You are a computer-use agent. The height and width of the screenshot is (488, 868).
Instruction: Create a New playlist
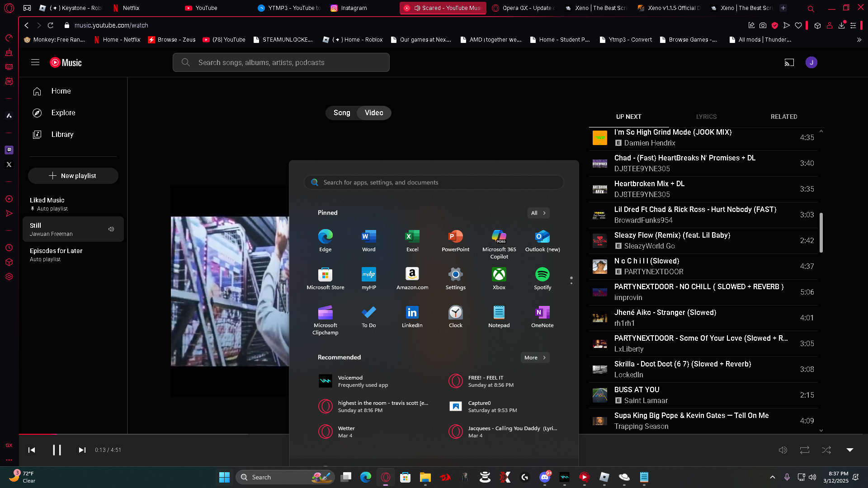click(73, 176)
